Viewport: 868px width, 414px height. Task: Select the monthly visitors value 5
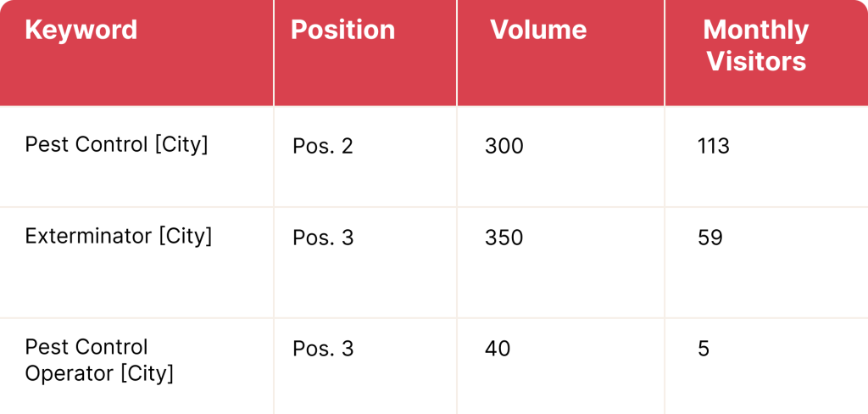pyautogui.click(x=704, y=349)
